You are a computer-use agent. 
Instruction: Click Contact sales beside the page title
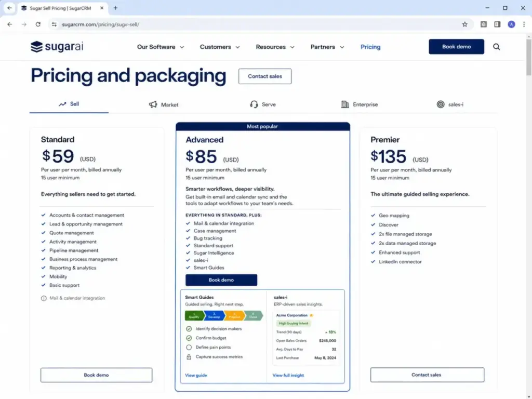pos(265,76)
